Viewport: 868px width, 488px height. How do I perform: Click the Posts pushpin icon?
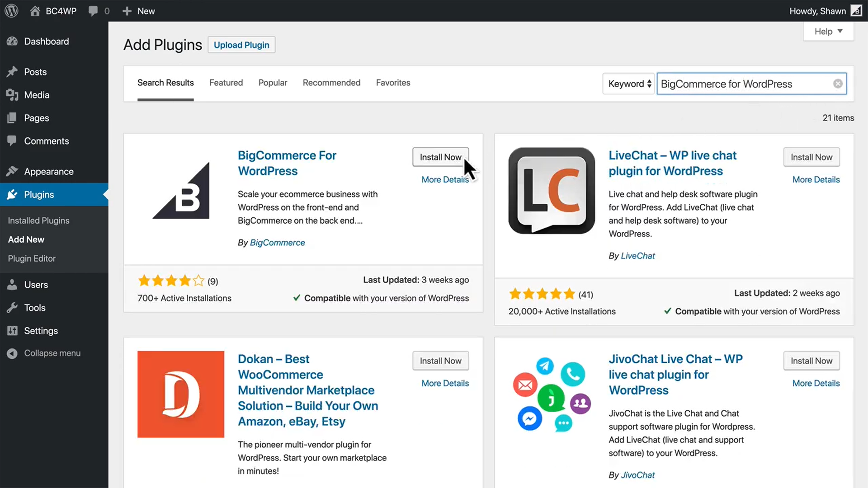point(12,72)
